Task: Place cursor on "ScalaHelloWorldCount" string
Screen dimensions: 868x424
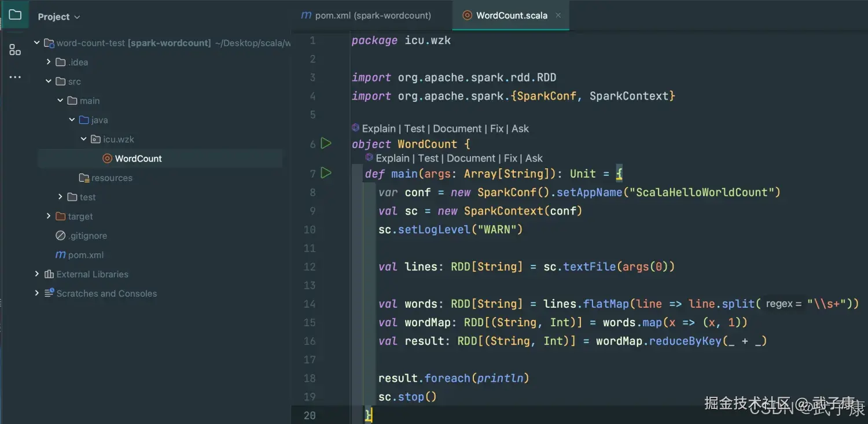Action: 702,192
